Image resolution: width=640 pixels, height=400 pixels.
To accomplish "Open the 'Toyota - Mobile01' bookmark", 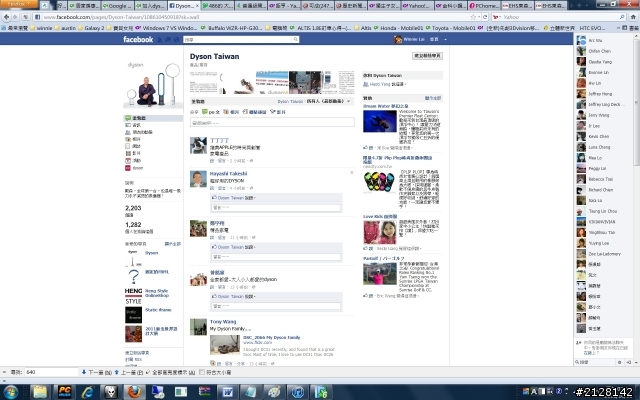I will coord(451,28).
